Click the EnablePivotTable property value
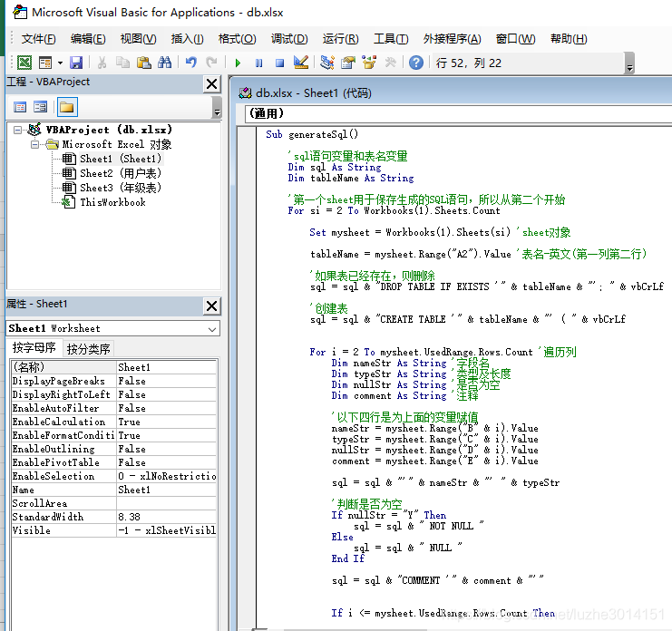This screenshot has height=631, width=672. [166, 462]
